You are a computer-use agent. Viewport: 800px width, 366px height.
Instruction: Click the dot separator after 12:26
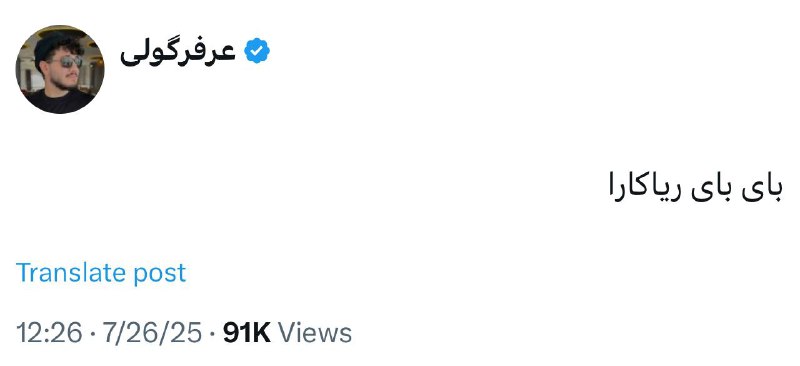pyautogui.click(x=92, y=333)
